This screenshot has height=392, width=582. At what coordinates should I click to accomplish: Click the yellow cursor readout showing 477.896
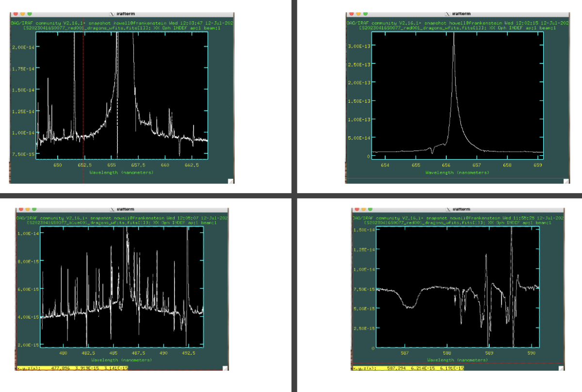tap(72, 368)
